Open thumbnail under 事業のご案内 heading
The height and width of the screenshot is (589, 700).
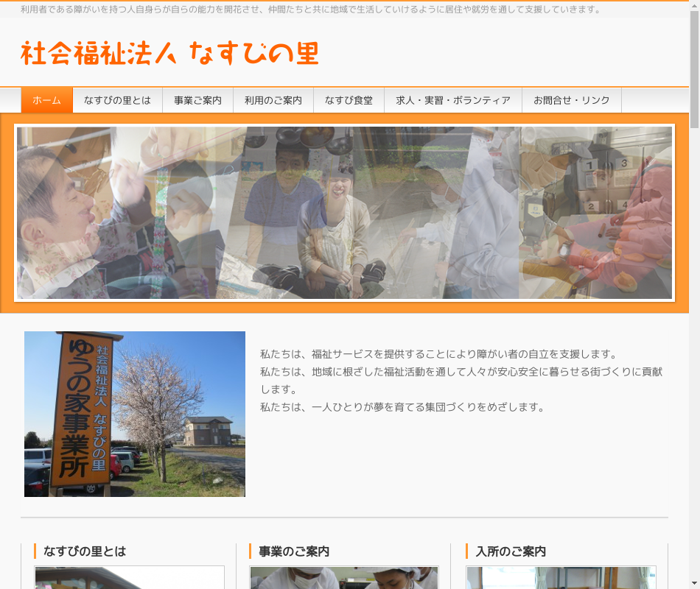344,577
